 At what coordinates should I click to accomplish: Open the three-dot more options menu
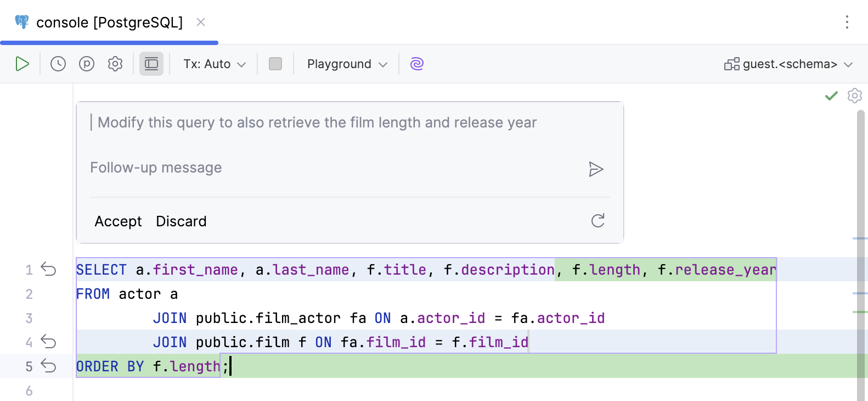point(847,22)
